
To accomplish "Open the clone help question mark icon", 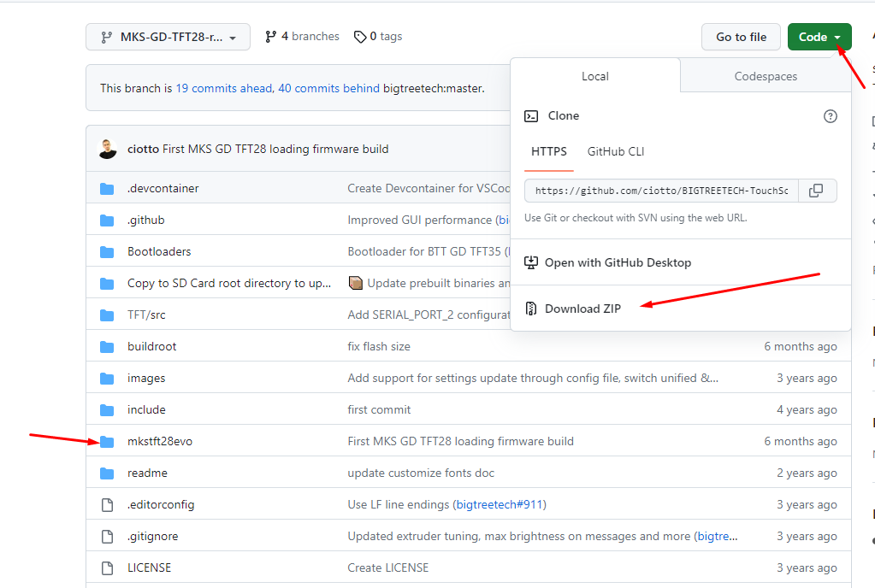I will (x=830, y=116).
